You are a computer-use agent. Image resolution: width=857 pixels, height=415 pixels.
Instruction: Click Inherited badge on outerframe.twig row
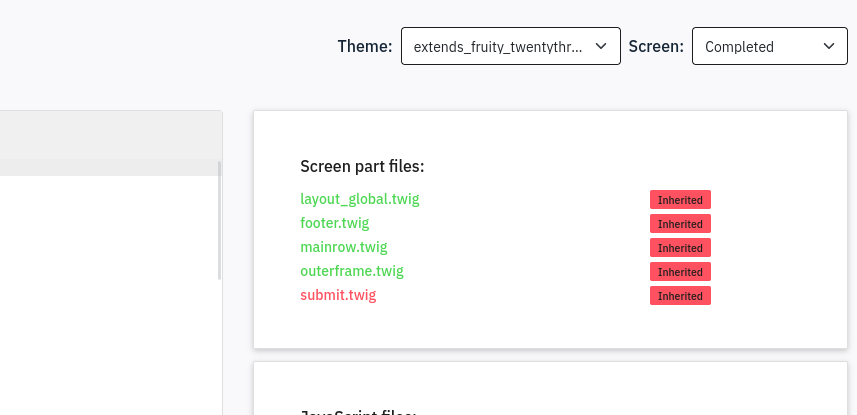680,272
